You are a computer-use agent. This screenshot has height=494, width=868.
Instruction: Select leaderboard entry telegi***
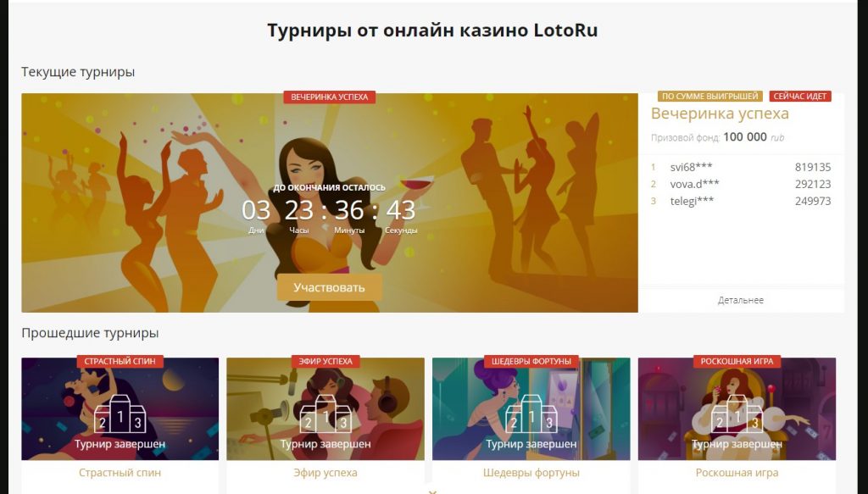pos(741,202)
